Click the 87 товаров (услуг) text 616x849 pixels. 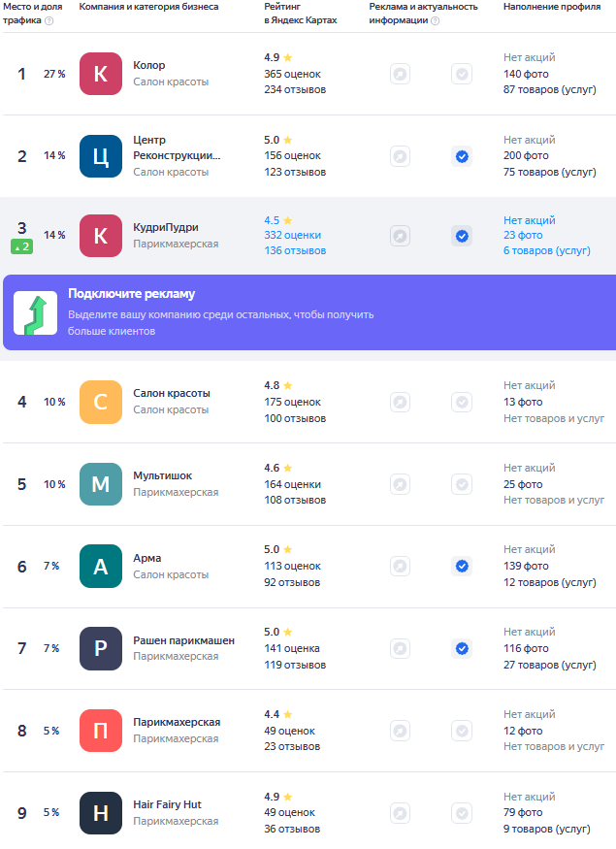pyautogui.click(x=550, y=89)
